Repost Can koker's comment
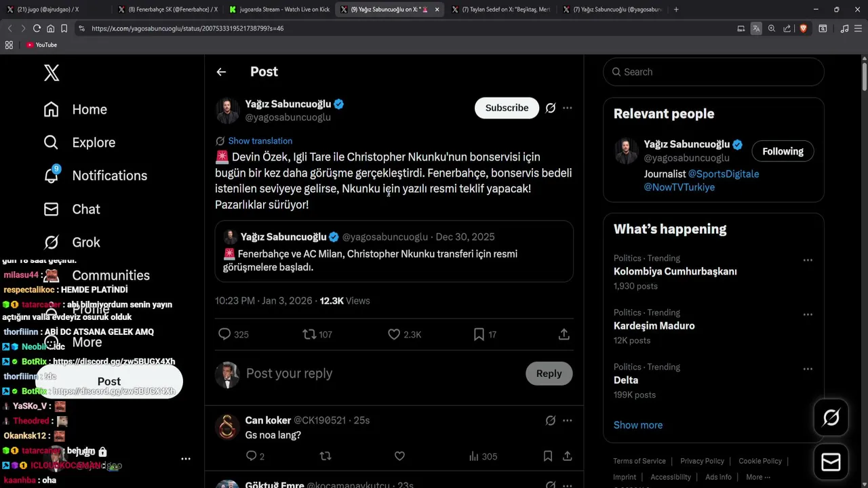 pos(325,456)
